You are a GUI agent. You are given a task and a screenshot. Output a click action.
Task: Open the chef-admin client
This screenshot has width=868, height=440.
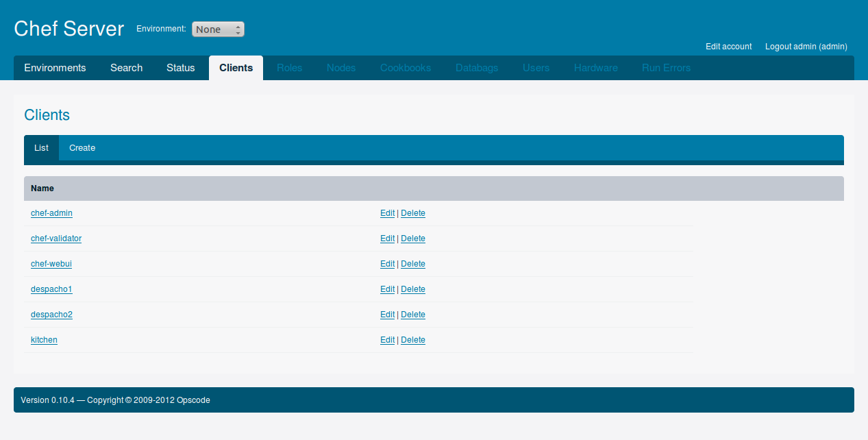51,213
